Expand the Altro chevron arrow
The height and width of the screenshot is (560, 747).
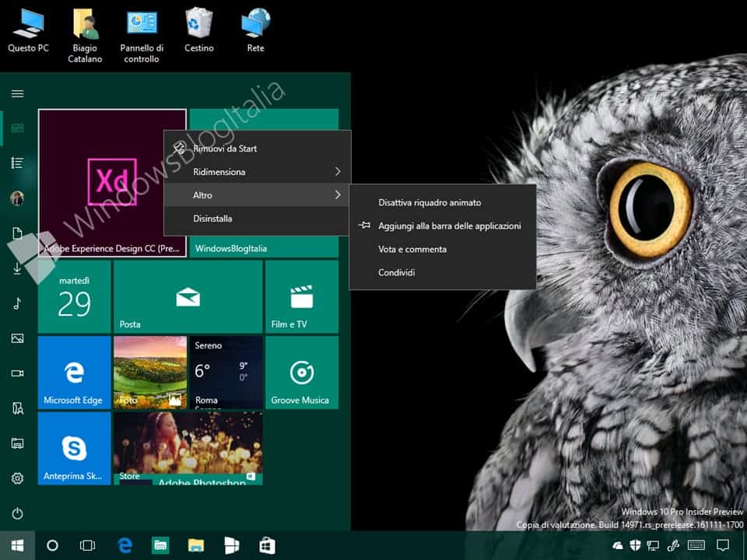338,194
